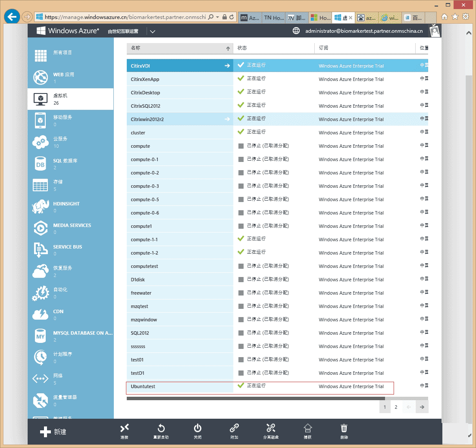Open the All Items grid icon in sidebar

41,56
